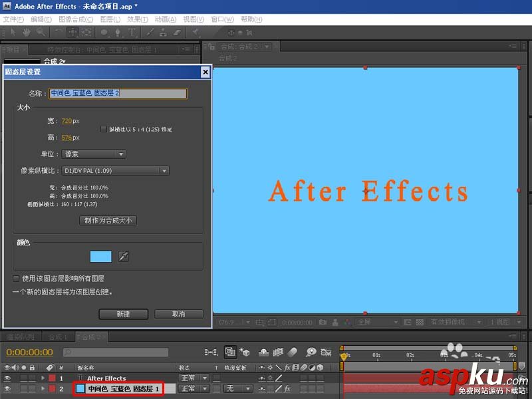Viewport: 532px width, 399px height.
Task: Click the label tag column header icon
Action: (51, 368)
